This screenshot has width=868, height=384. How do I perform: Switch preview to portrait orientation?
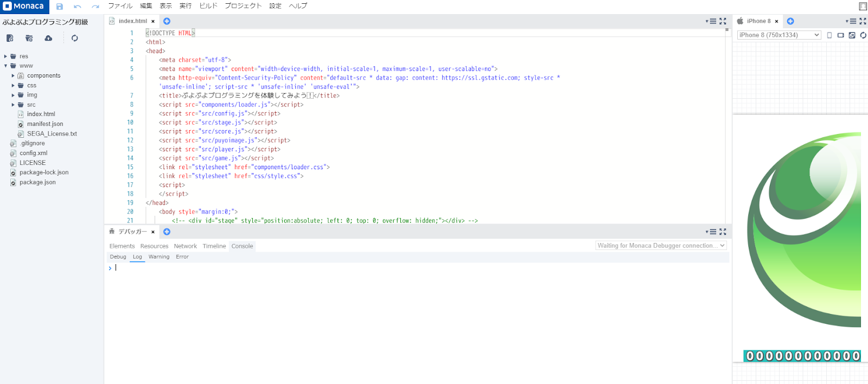coord(829,35)
